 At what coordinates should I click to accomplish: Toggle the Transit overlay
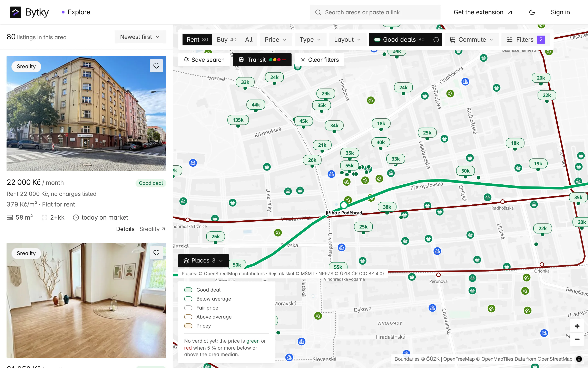(262, 60)
